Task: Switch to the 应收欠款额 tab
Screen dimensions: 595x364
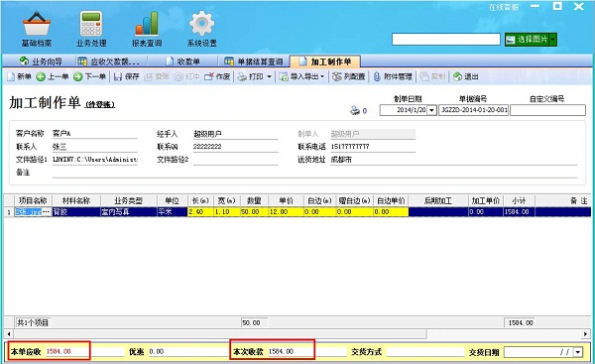Action: 108,61
